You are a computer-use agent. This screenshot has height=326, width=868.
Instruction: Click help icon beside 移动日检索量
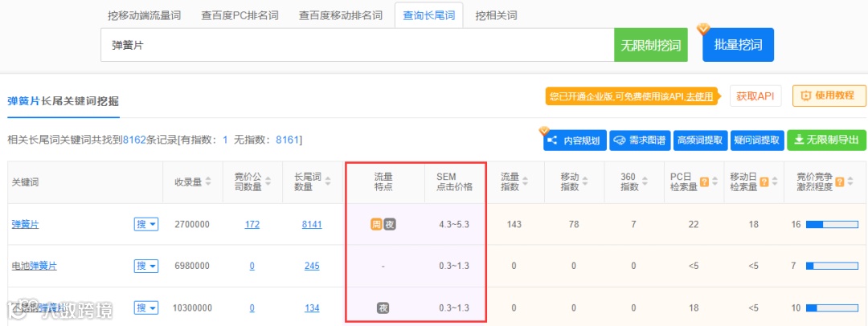point(764,181)
